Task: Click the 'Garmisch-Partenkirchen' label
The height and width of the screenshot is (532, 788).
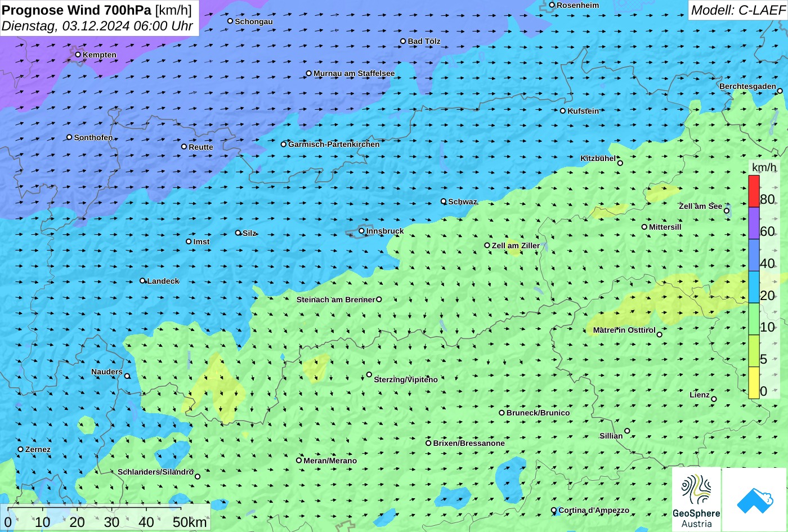Action: coord(334,144)
